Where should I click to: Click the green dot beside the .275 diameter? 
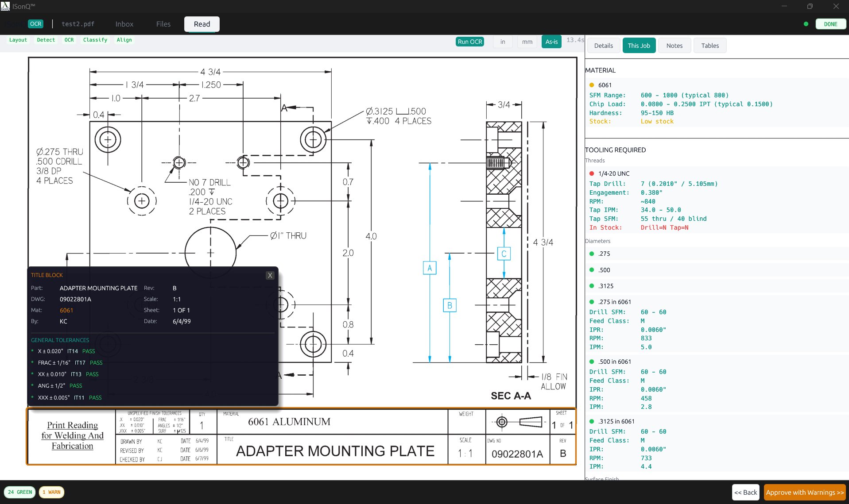591,254
